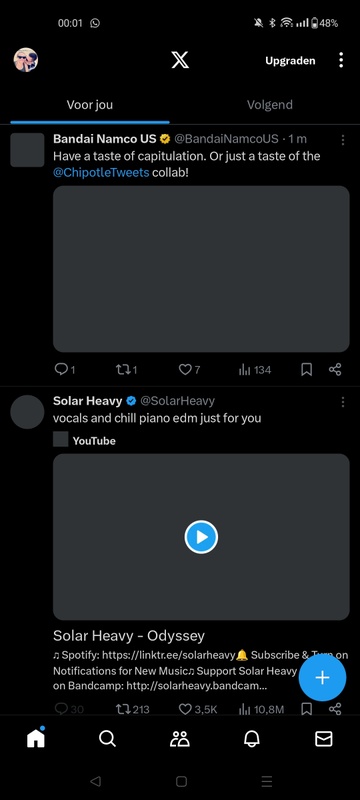This screenshot has height=800, width=360.
Task: Switch to the Volgend tab
Action: [270, 105]
